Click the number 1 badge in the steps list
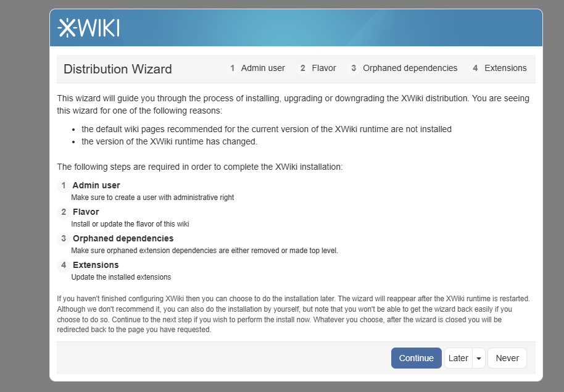The width and height of the screenshot is (564, 392). 64,185
